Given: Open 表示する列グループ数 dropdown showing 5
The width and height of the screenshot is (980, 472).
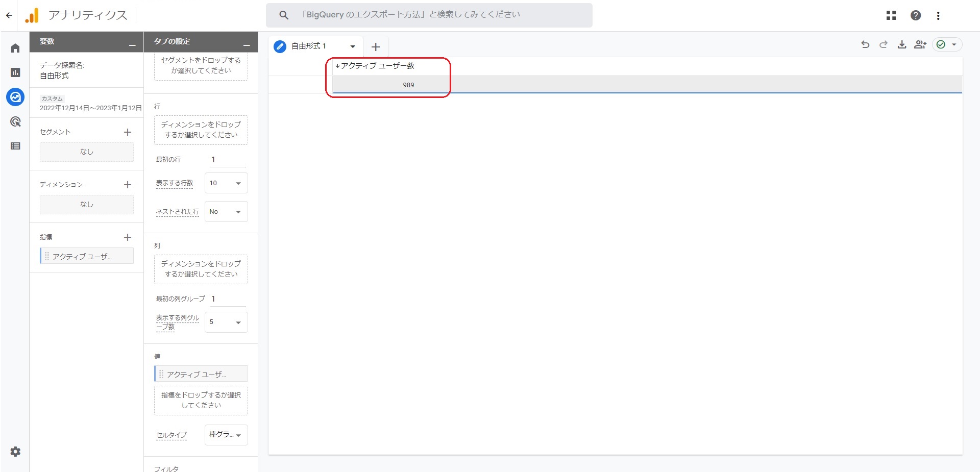Looking at the screenshot, I should [x=226, y=322].
